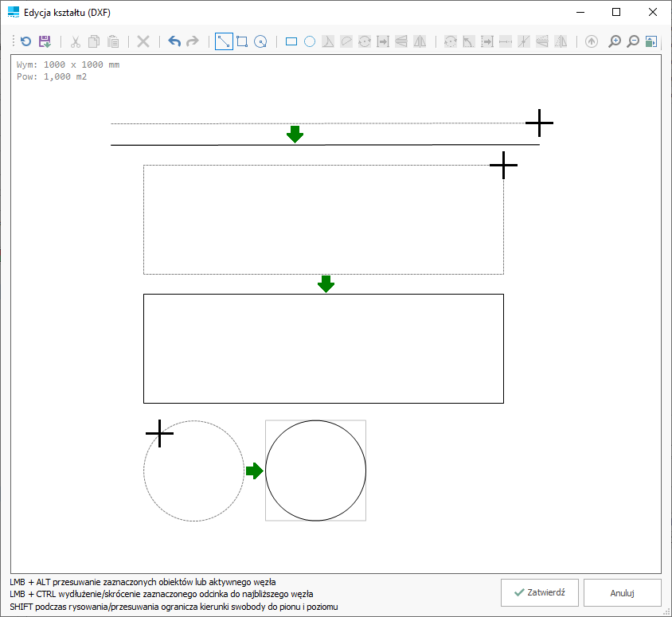Click the gray redo arrow icon
This screenshot has width=672, height=617.
point(193,41)
